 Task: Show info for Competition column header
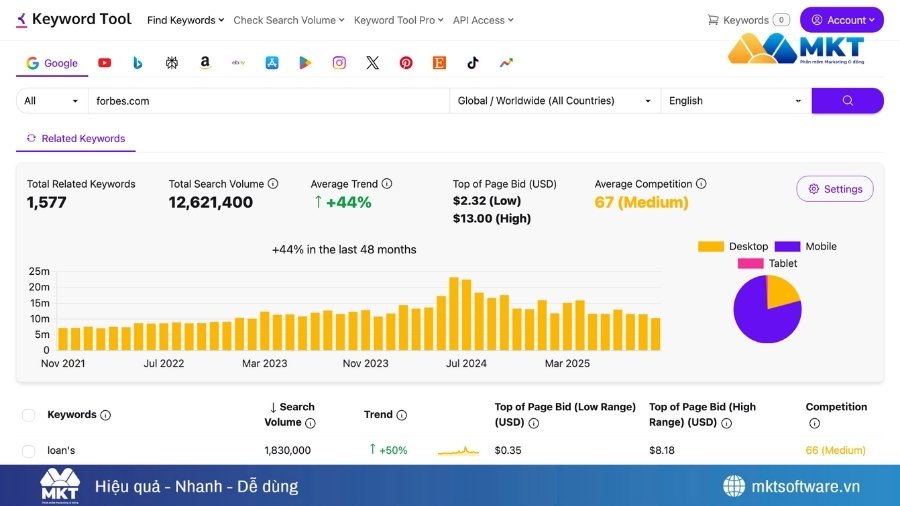pyautogui.click(x=814, y=423)
